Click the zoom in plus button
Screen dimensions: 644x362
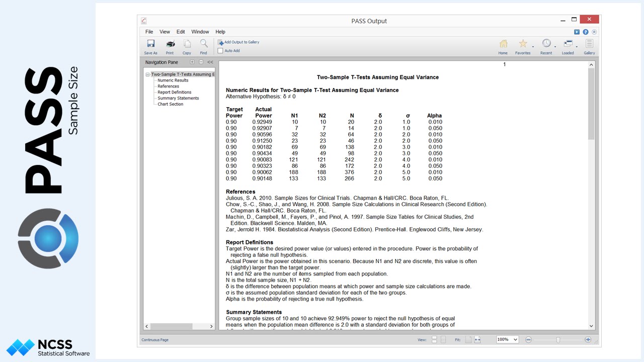tap(588, 340)
